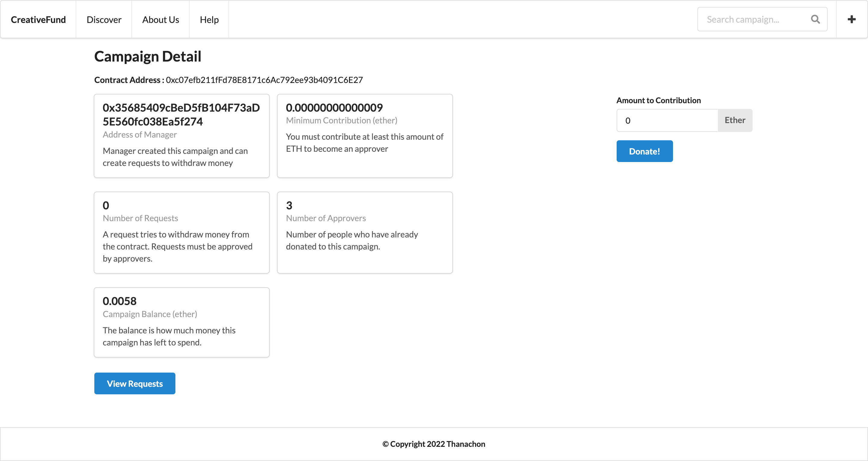Click the Campaign Balance card

[181, 322]
